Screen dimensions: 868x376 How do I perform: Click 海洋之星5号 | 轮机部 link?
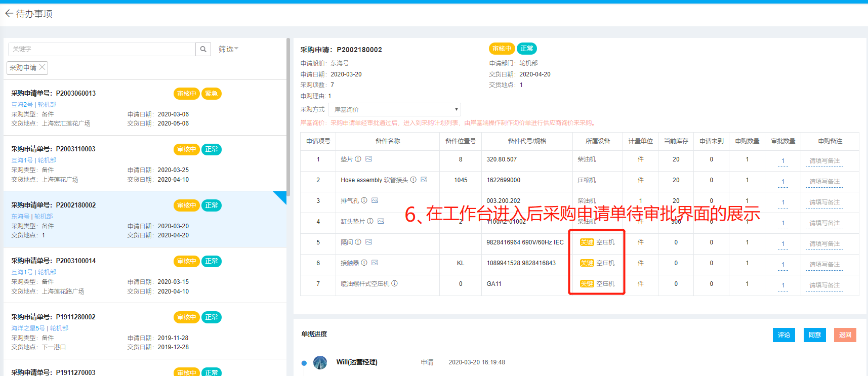click(40, 328)
